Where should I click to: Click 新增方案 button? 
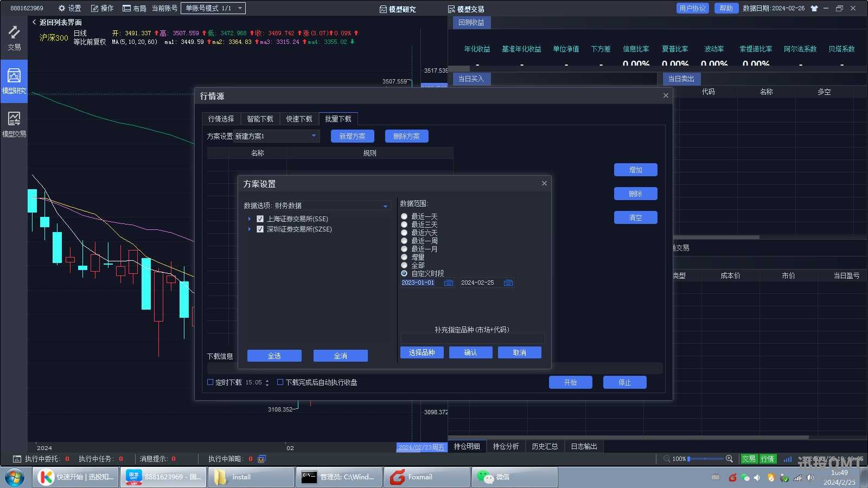[x=353, y=136]
